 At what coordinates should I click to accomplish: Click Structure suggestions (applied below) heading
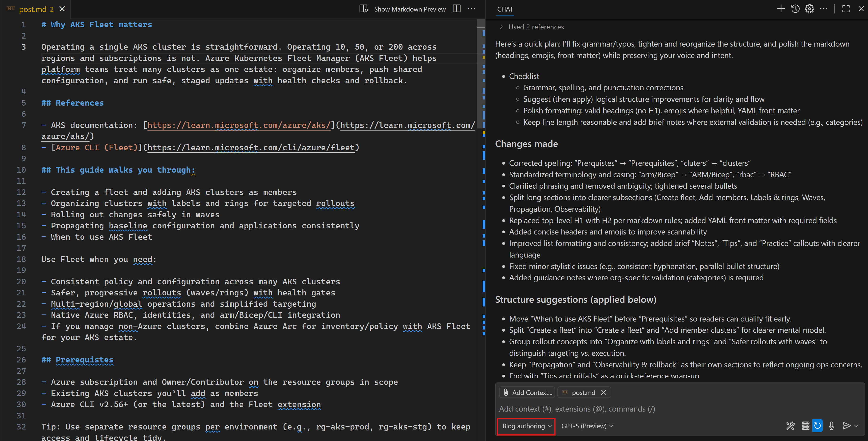576,300
